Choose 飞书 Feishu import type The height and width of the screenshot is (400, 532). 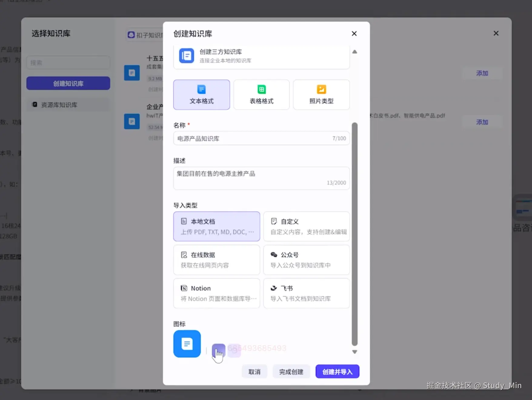307,293
